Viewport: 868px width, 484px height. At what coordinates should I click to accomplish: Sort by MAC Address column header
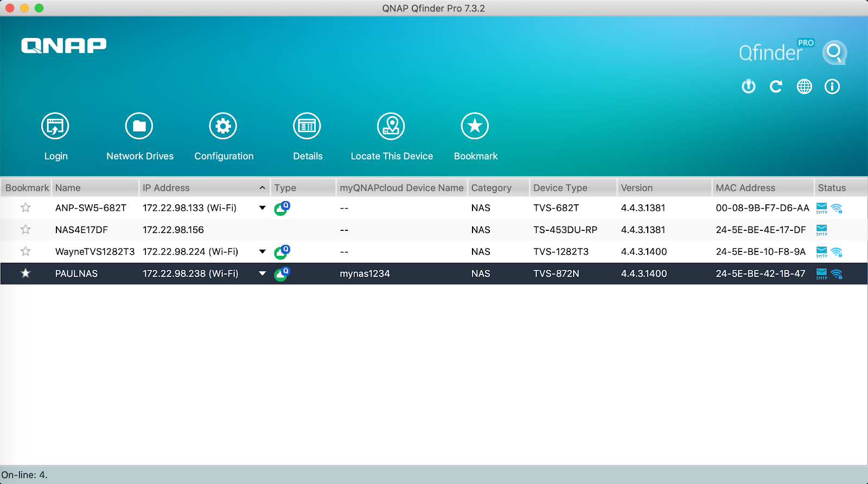[x=762, y=188]
